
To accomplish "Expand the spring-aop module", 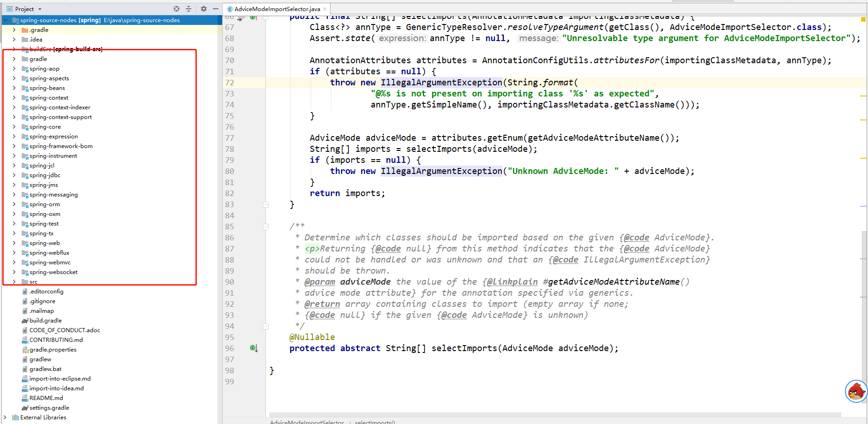I will (x=14, y=69).
